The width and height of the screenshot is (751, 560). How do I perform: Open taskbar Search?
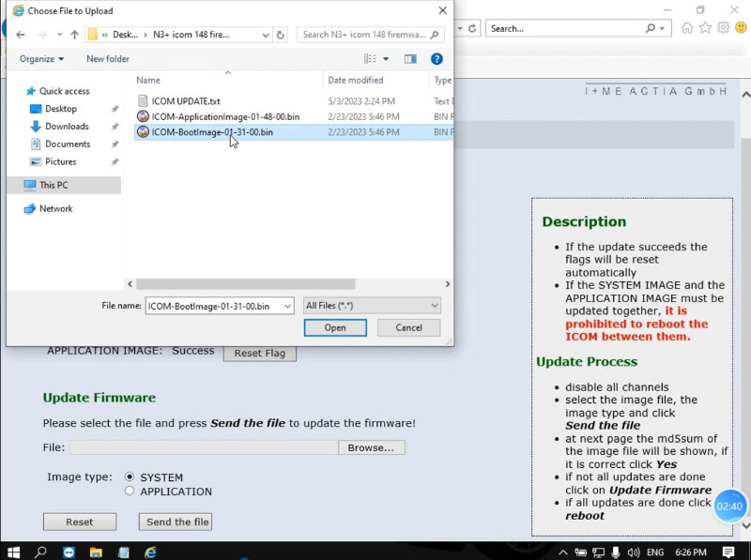pos(41,552)
